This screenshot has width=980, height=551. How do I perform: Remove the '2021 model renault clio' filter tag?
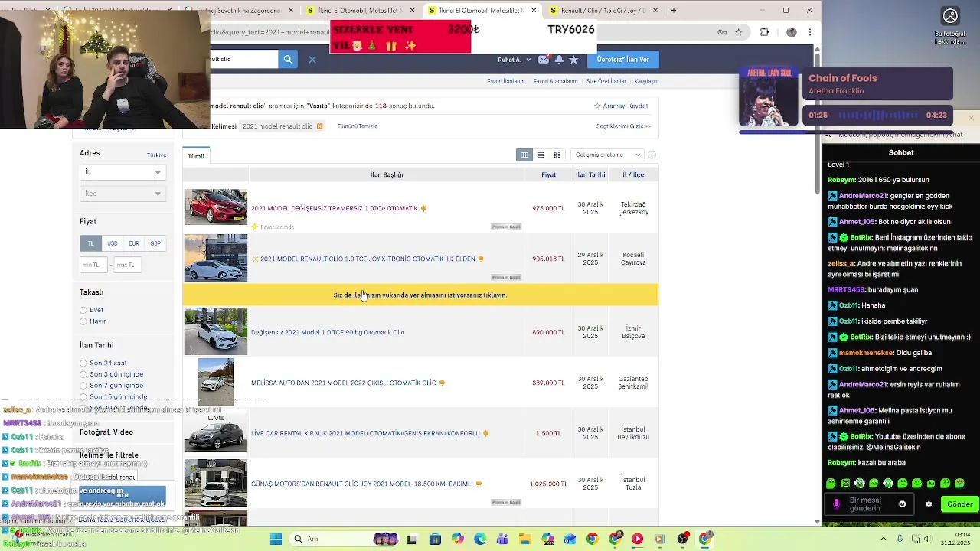point(319,126)
